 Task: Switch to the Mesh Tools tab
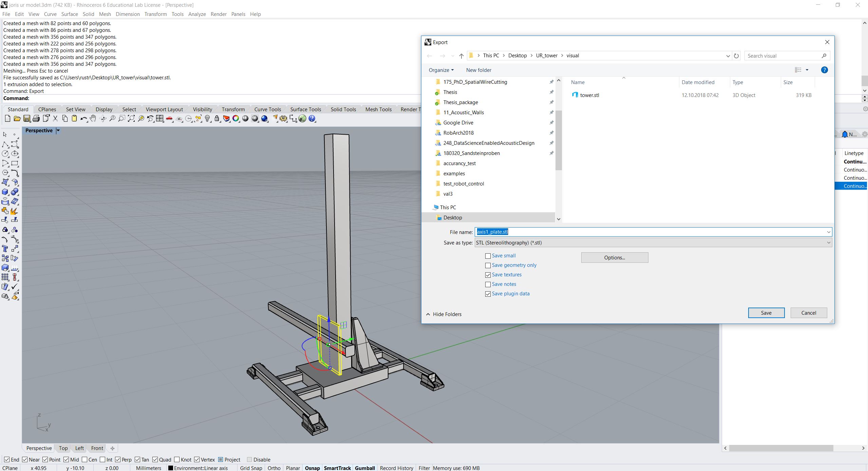378,109
